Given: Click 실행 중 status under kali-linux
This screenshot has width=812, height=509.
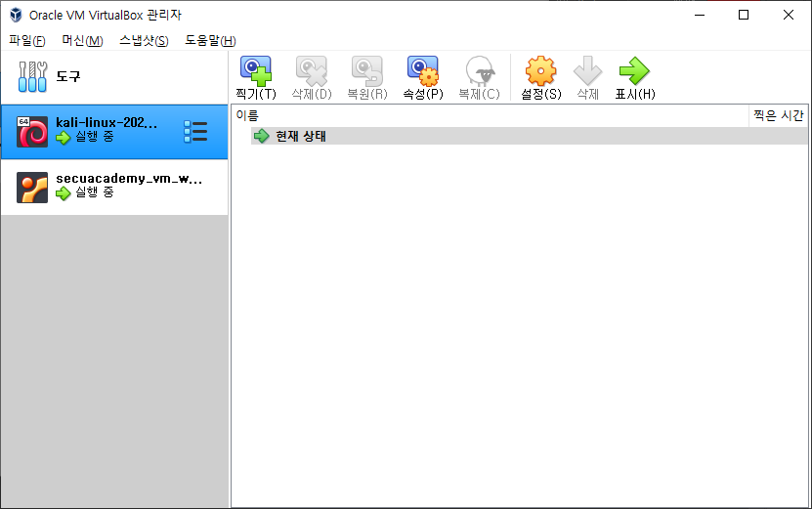Looking at the screenshot, I should 95,137.
